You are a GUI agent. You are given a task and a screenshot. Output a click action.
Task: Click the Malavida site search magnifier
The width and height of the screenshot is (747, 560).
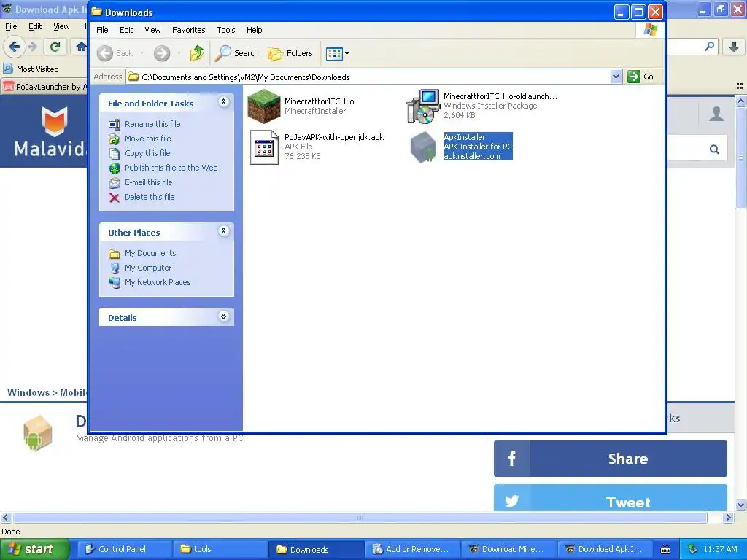click(714, 149)
